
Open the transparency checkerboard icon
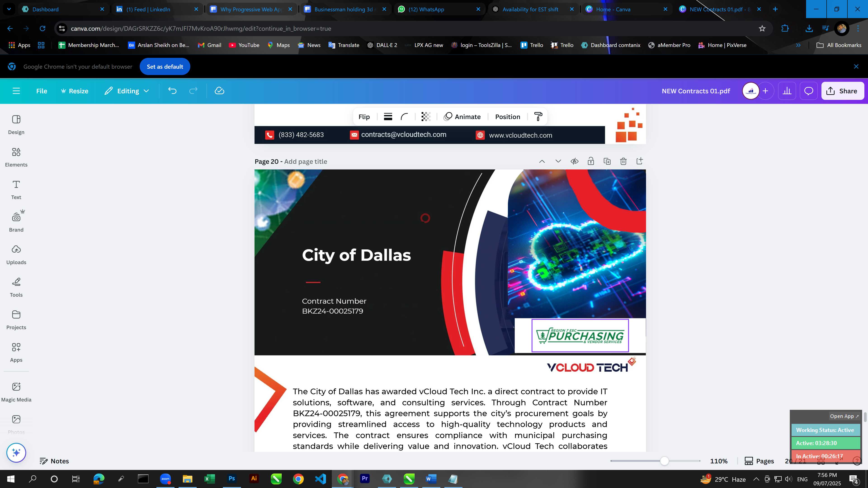(x=426, y=117)
